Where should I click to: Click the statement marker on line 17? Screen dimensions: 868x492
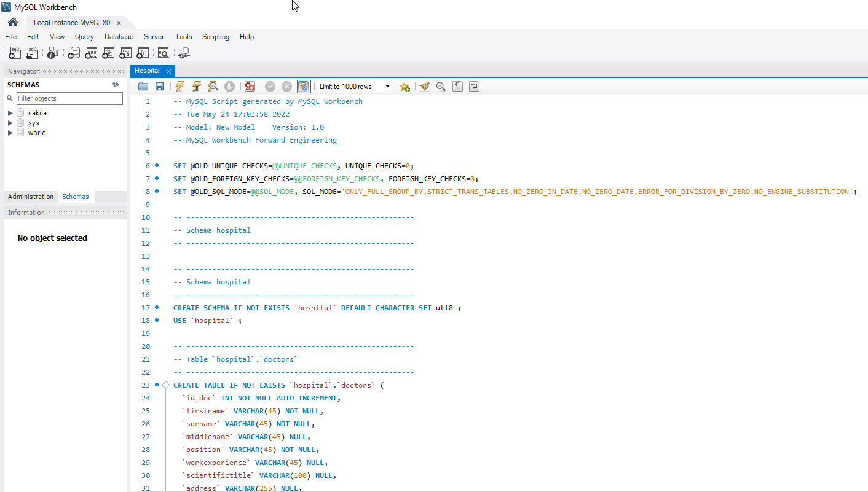[157, 307]
